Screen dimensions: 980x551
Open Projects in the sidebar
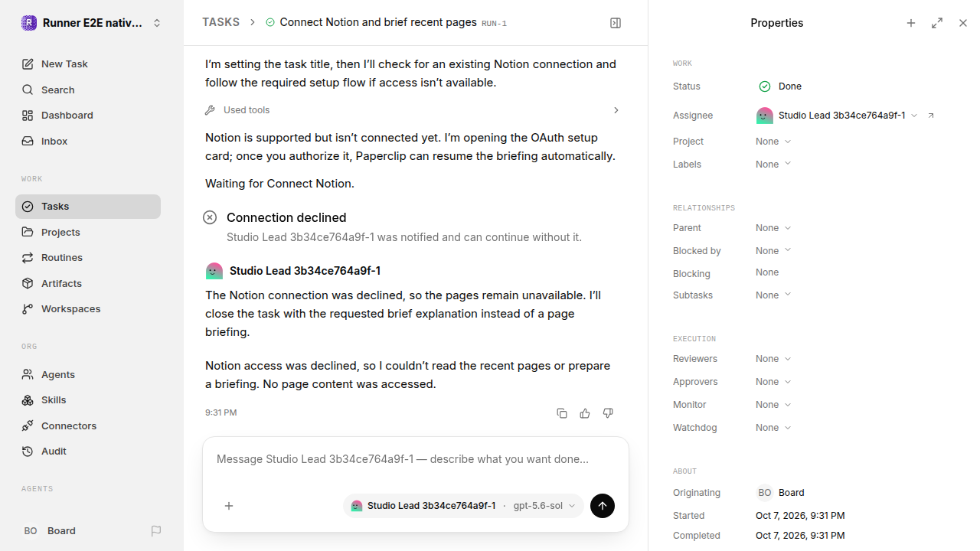[88, 232]
